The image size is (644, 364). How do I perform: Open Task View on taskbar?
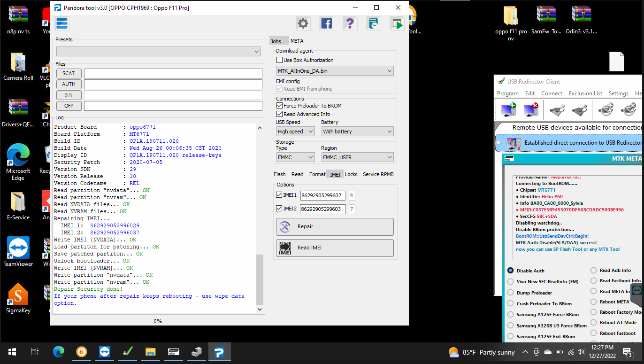point(34,352)
